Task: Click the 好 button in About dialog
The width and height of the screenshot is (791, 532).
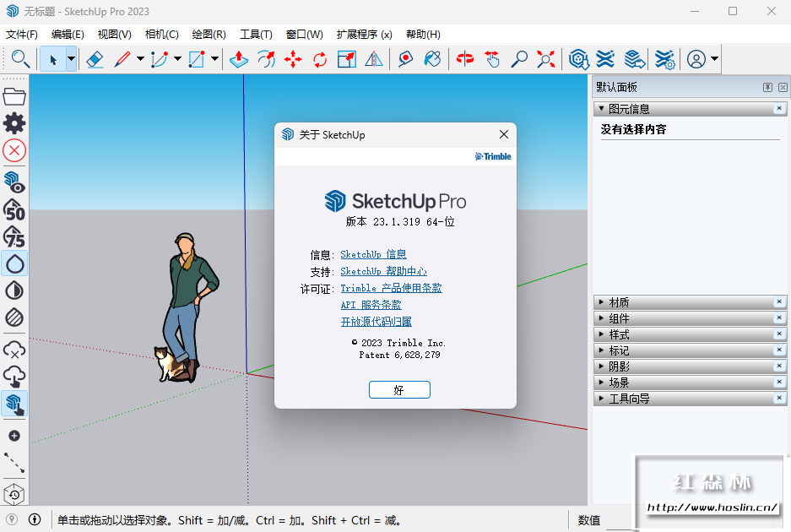Action: tap(399, 390)
